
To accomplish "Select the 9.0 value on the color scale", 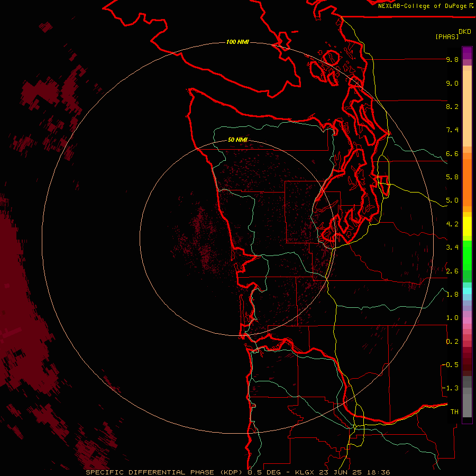I will click(452, 83).
